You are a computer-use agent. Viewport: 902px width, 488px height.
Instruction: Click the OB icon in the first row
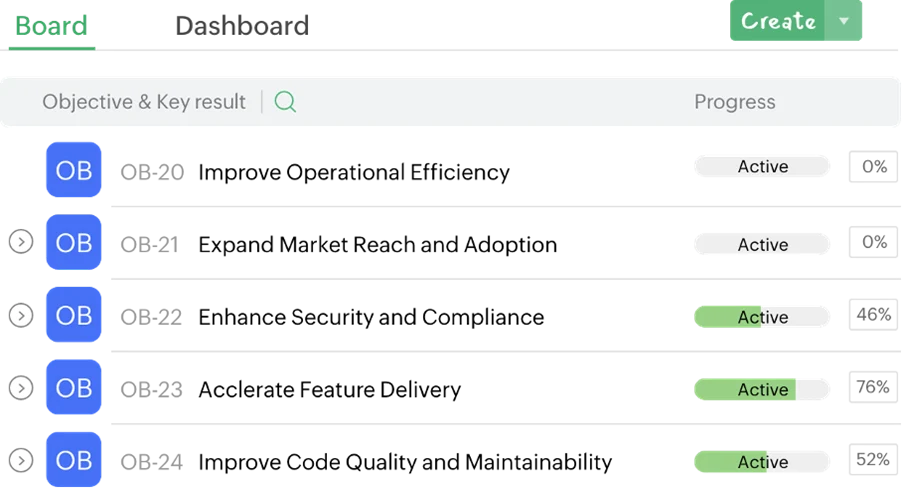pos(73,171)
